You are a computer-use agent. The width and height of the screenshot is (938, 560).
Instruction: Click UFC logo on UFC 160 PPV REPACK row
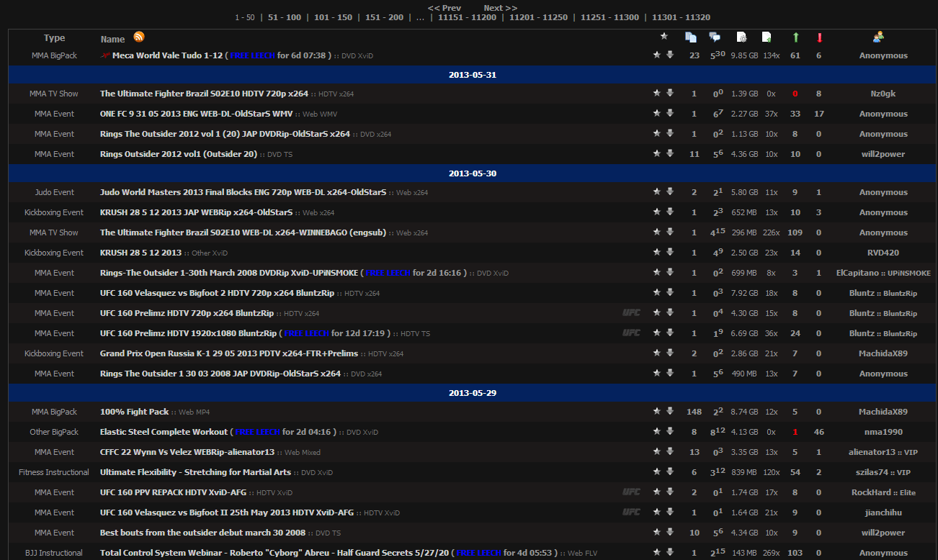point(631,492)
